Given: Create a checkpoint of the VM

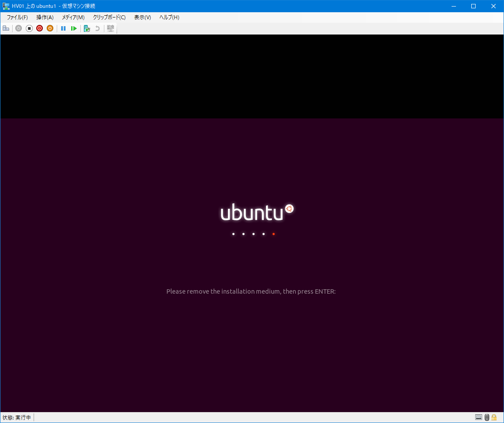Looking at the screenshot, I should pos(86,28).
